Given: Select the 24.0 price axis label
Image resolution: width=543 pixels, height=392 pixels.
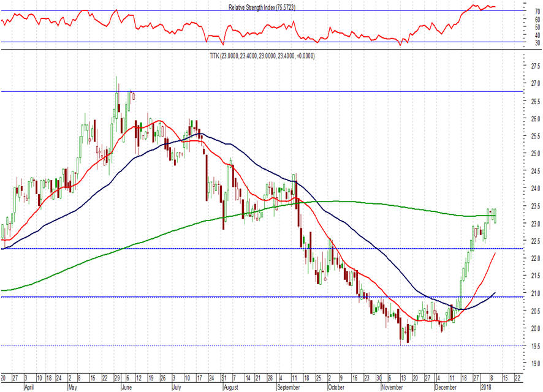Looking at the screenshot, I should [536, 189].
